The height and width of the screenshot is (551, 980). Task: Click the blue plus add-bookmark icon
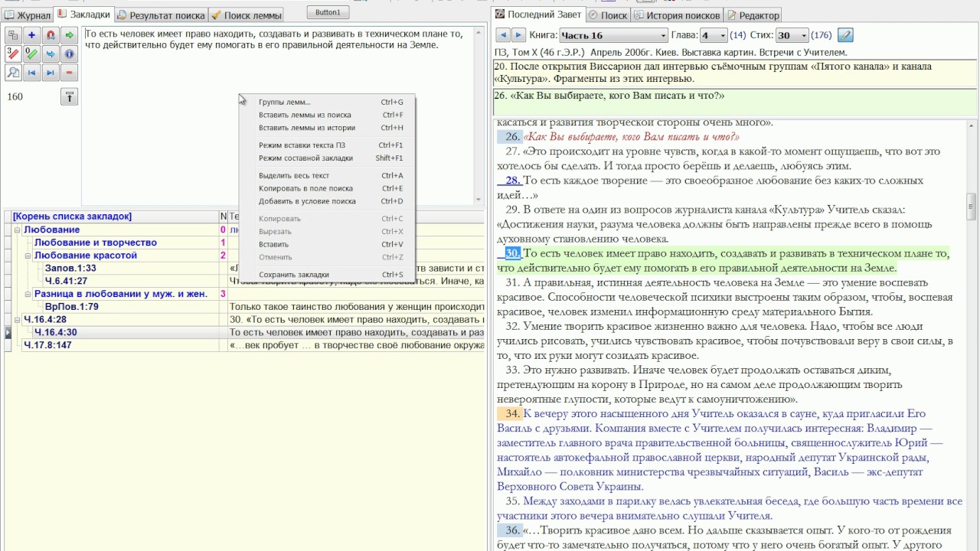pos(31,35)
